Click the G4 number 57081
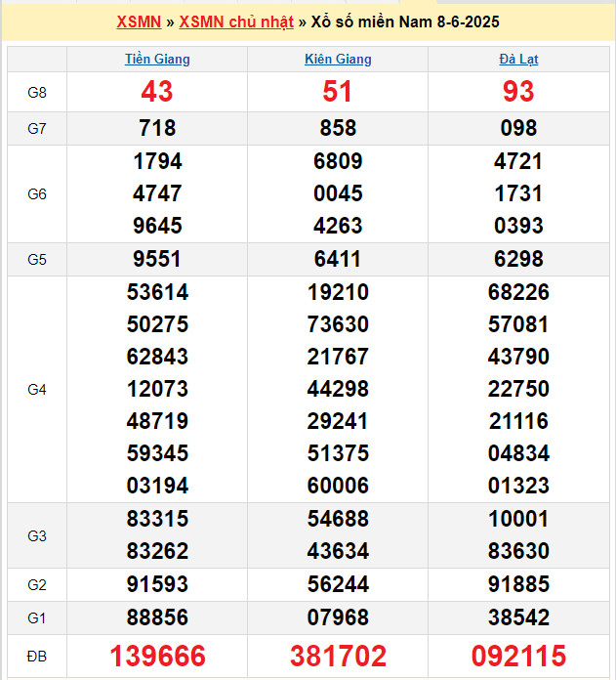This screenshot has height=680, width=616. click(518, 324)
